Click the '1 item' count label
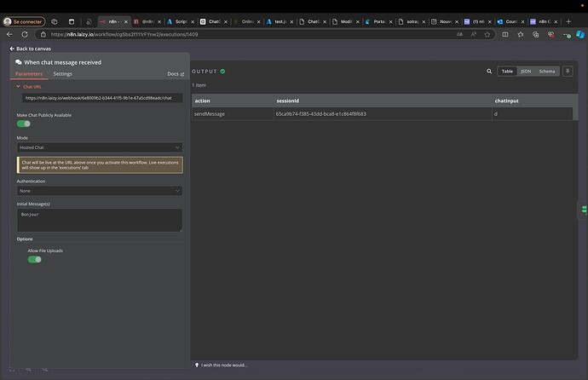 (199, 85)
